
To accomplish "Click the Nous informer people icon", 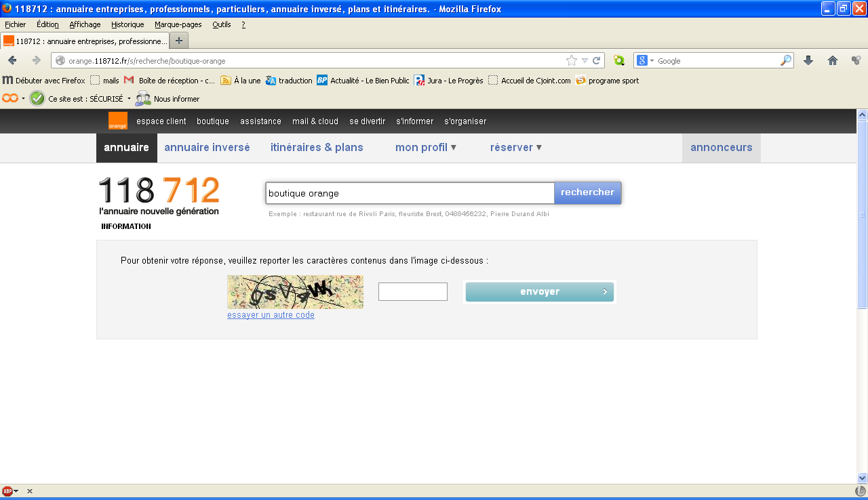I will pos(142,98).
